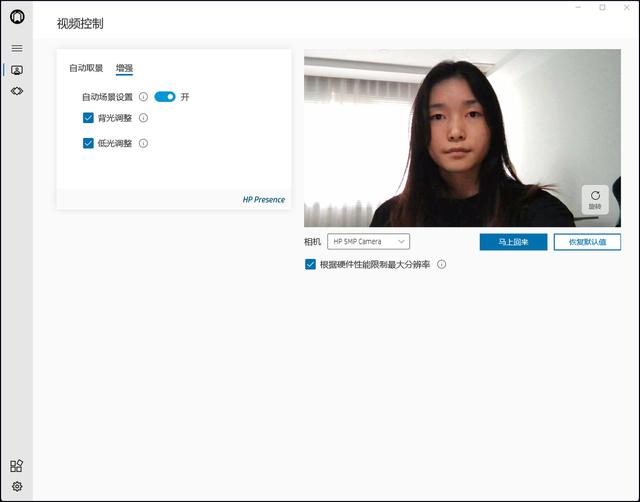
Task: Click the 恢复默认值 button
Action: pyautogui.click(x=587, y=242)
